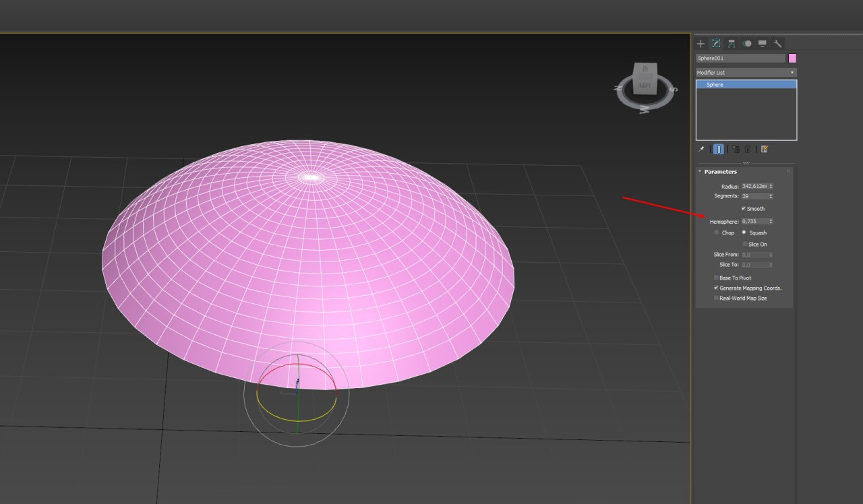Enable Real-World Map Size checkbox
The image size is (863, 504).
pyautogui.click(x=716, y=298)
